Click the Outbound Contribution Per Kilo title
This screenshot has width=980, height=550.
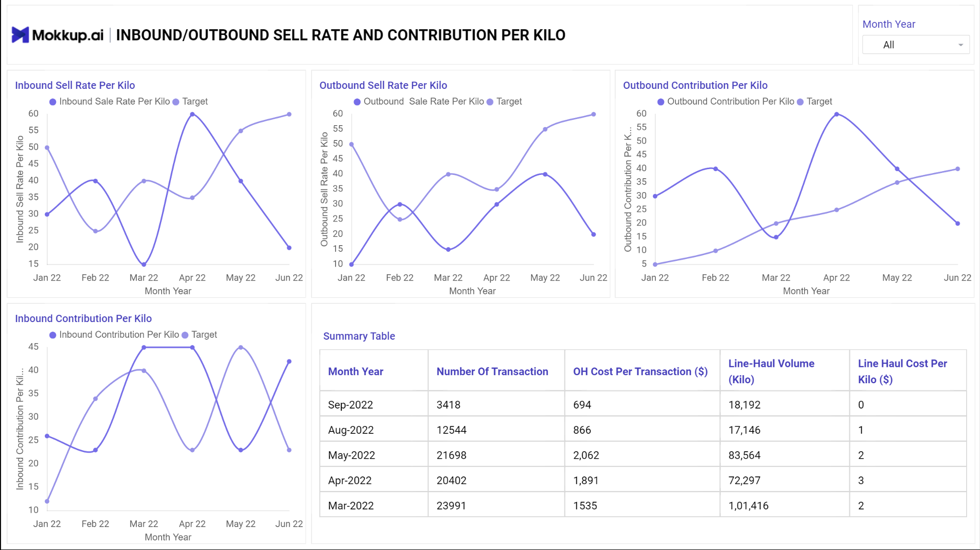click(695, 85)
